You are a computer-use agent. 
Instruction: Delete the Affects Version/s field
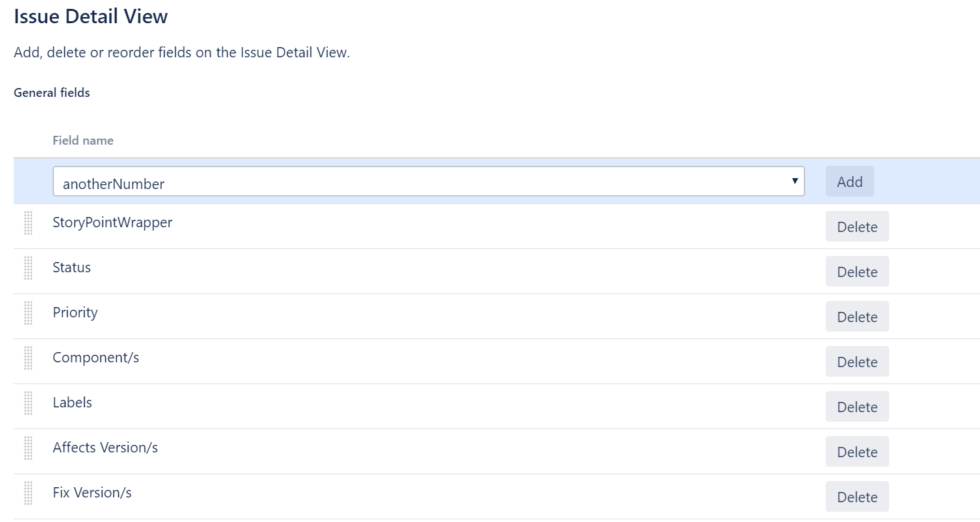[x=856, y=452]
